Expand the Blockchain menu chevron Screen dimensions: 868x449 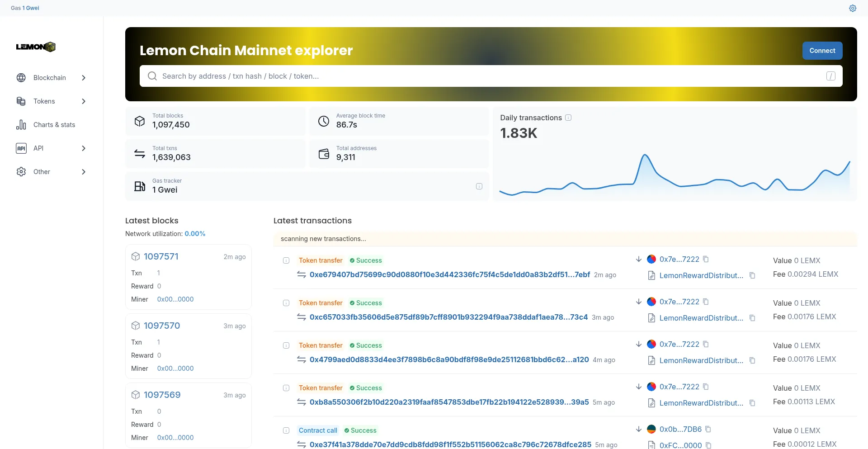[x=84, y=78]
